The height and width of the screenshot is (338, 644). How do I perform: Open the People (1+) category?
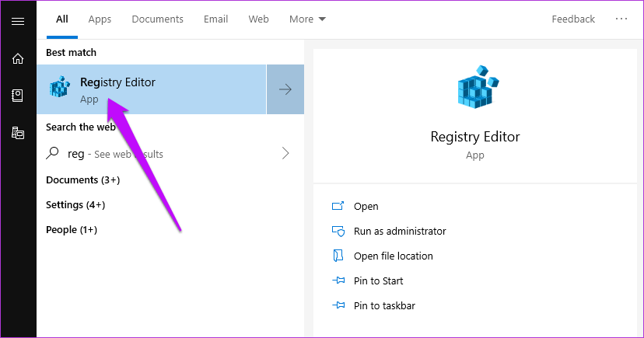(x=72, y=230)
